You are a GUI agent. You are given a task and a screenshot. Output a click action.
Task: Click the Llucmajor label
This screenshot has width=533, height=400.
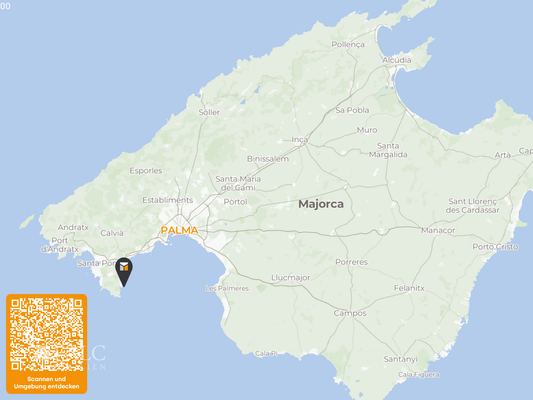[291, 278]
